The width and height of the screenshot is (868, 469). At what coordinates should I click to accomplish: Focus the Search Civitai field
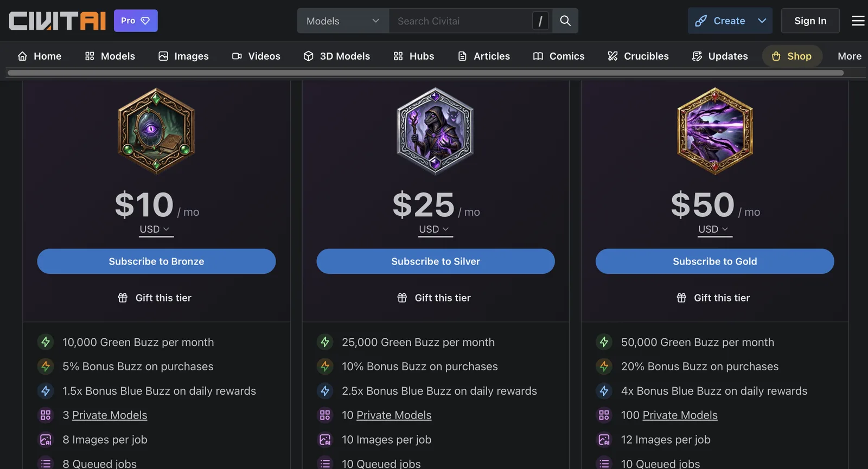coord(461,21)
